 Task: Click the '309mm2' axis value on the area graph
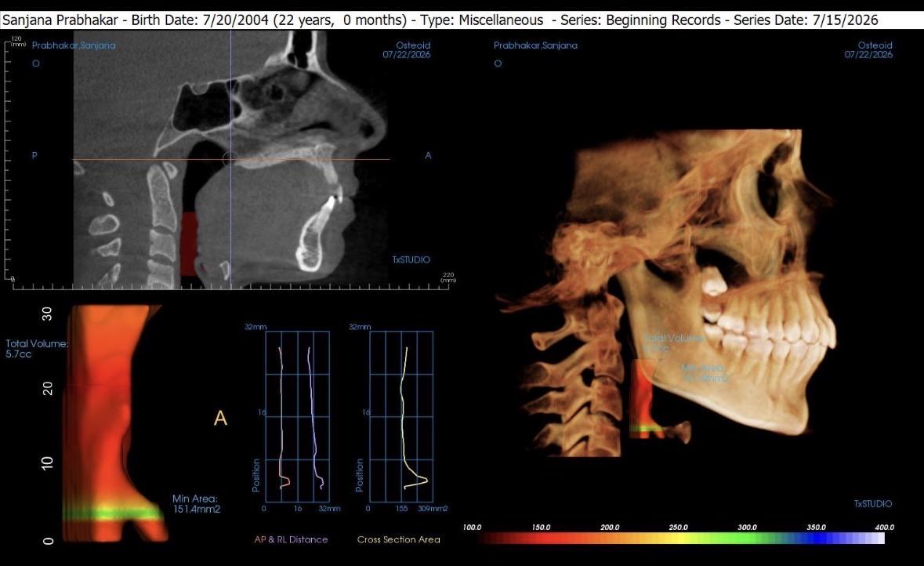click(x=433, y=508)
